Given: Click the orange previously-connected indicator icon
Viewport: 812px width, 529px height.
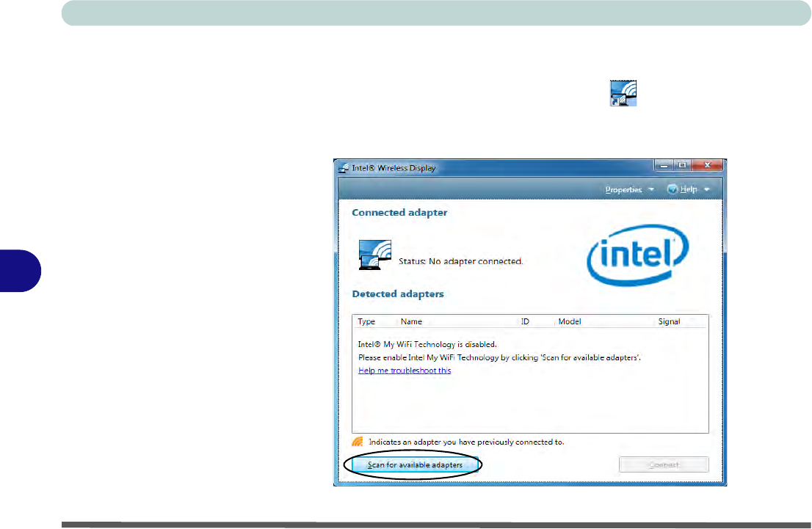Looking at the screenshot, I should 358,442.
